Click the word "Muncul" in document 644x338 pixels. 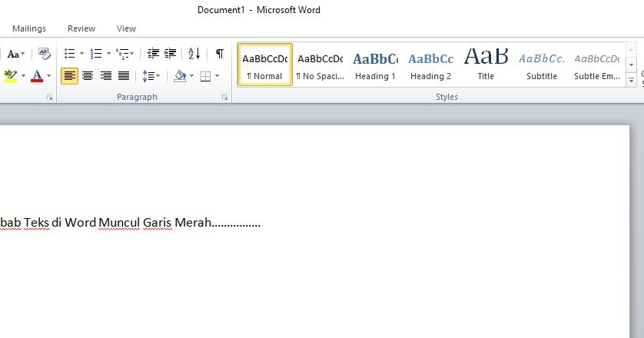pos(120,222)
